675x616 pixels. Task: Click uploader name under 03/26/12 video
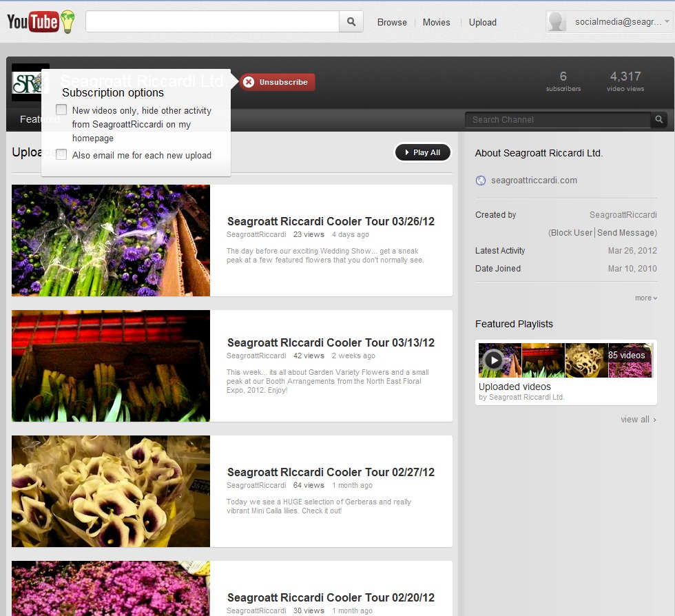pyautogui.click(x=256, y=234)
